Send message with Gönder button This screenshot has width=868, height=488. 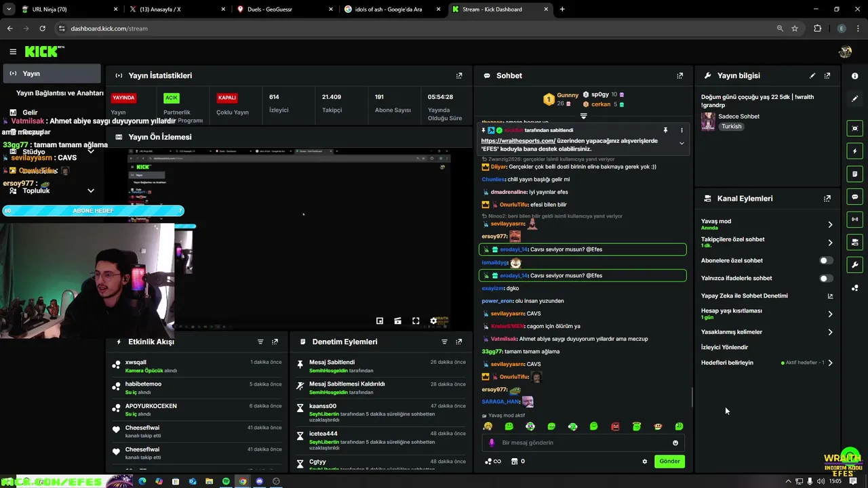669,462
